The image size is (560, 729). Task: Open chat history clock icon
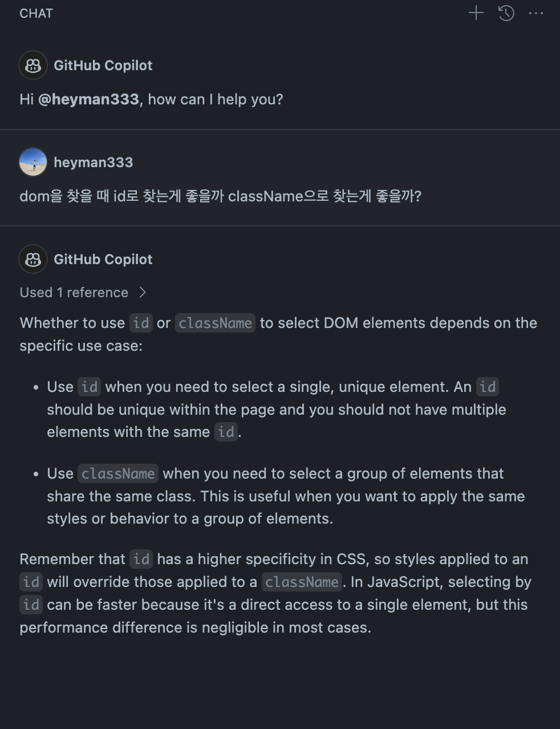[x=506, y=13]
